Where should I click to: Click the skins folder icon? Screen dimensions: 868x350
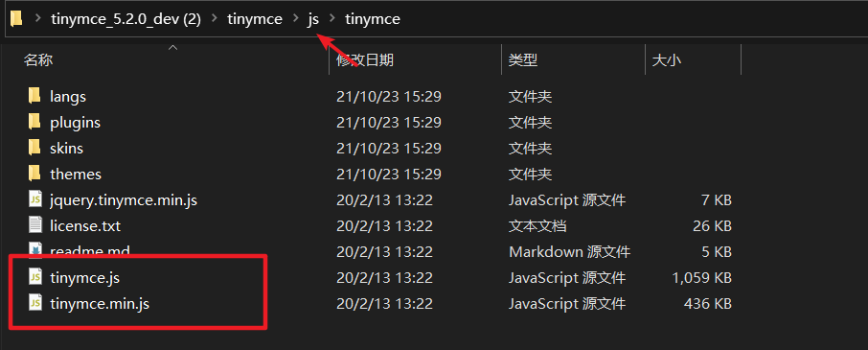click(x=34, y=148)
